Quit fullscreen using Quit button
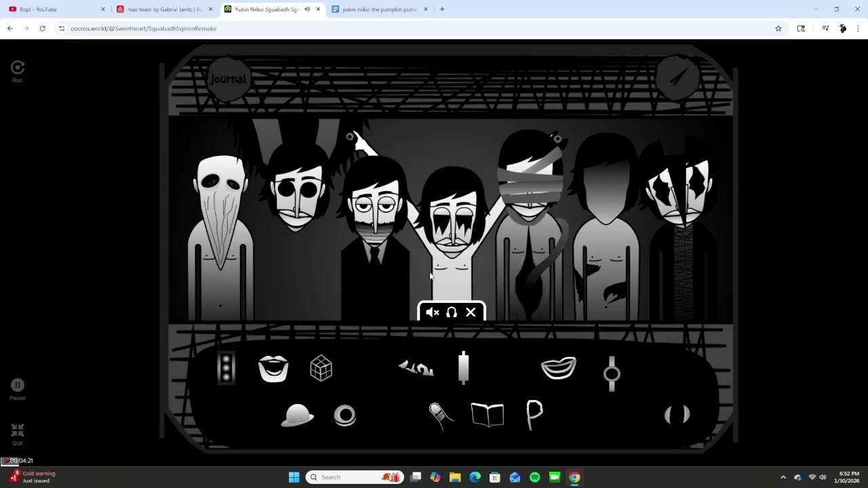 18,434
